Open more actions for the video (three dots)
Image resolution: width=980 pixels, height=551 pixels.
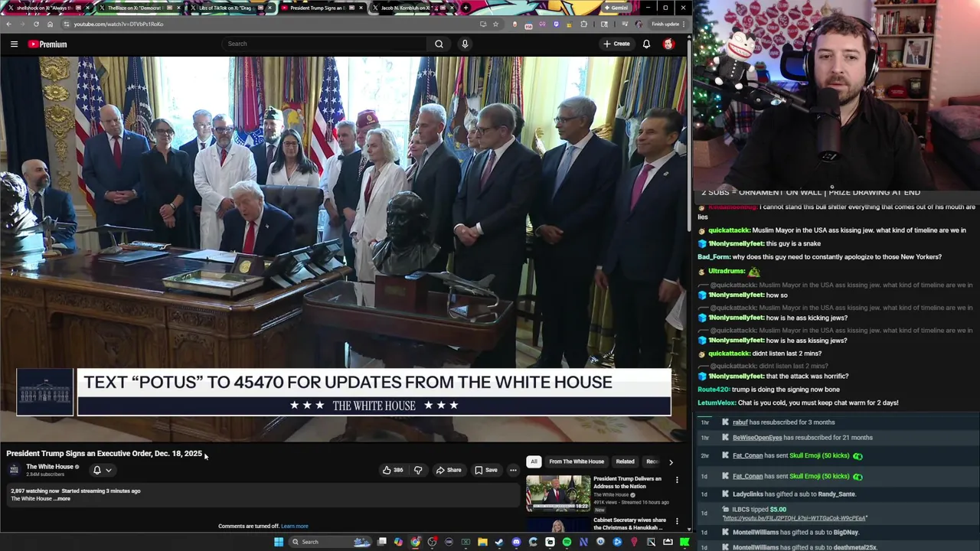[x=513, y=470]
